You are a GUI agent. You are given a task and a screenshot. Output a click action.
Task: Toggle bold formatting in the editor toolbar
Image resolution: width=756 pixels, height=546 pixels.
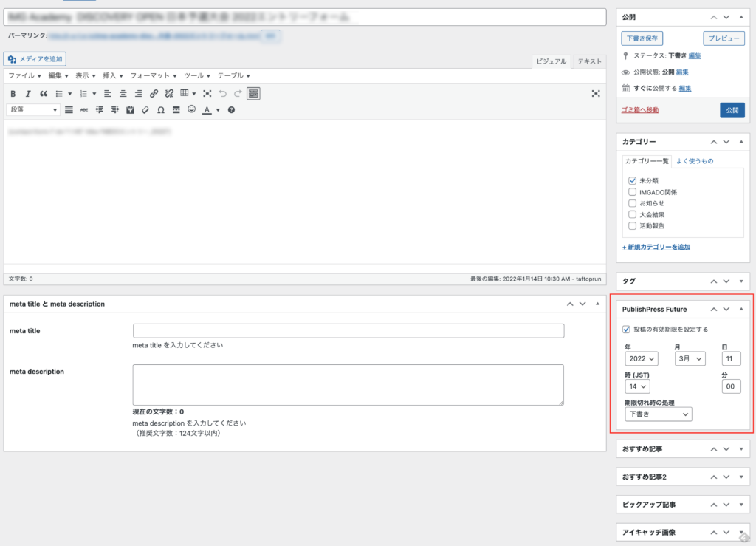pyautogui.click(x=13, y=94)
